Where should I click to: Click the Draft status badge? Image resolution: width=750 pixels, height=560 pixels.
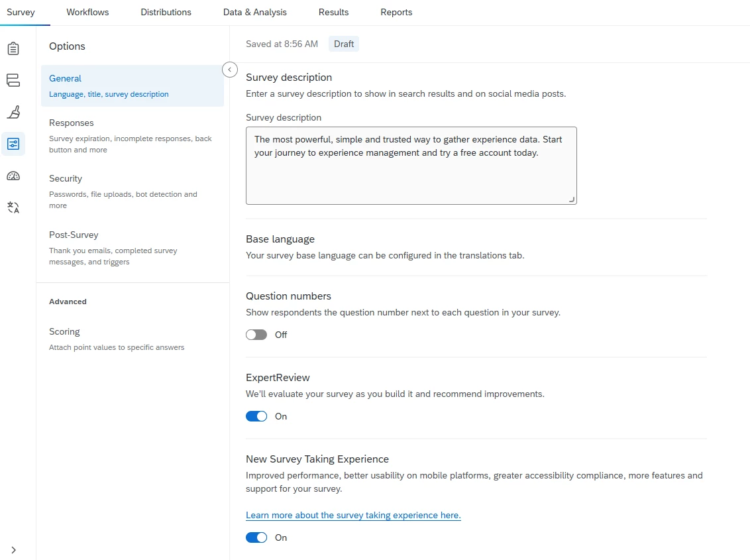click(x=343, y=44)
